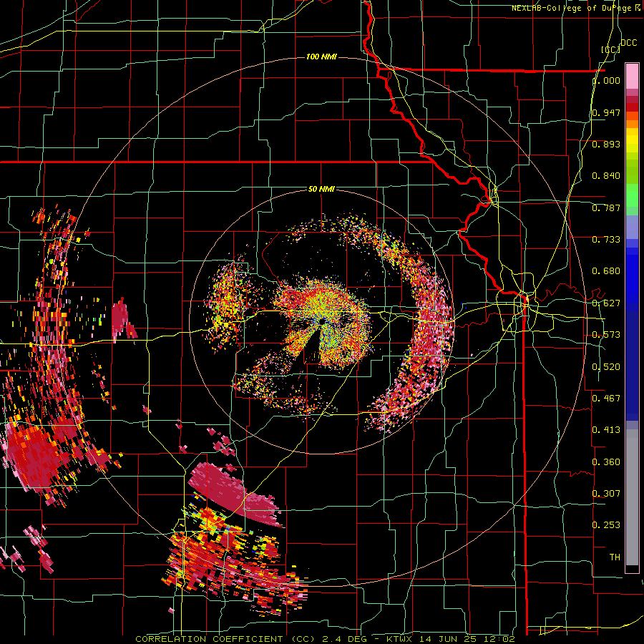This screenshot has height=644, width=644.
Task: Click the 0.947 legend value
Action: pyautogui.click(x=606, y=112)
